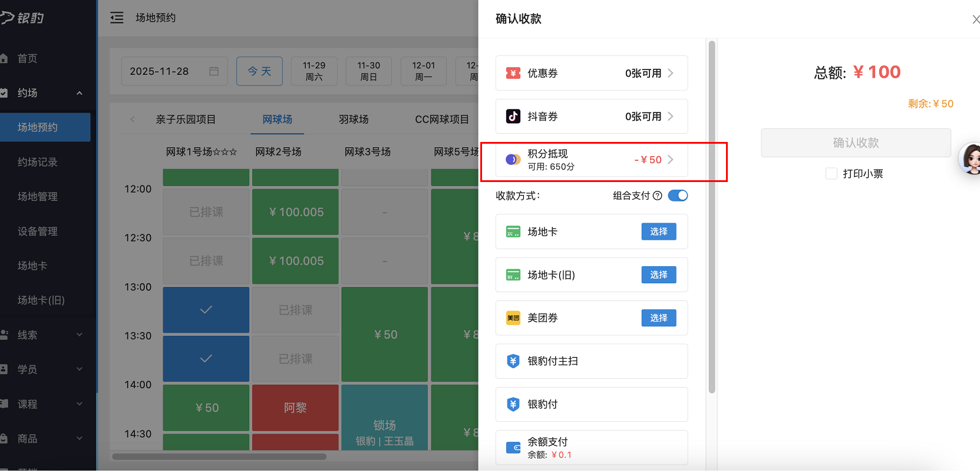Click the 锁场 银豹 | 王玉晶 slot

pyautogui.click(x=384, y=418)
